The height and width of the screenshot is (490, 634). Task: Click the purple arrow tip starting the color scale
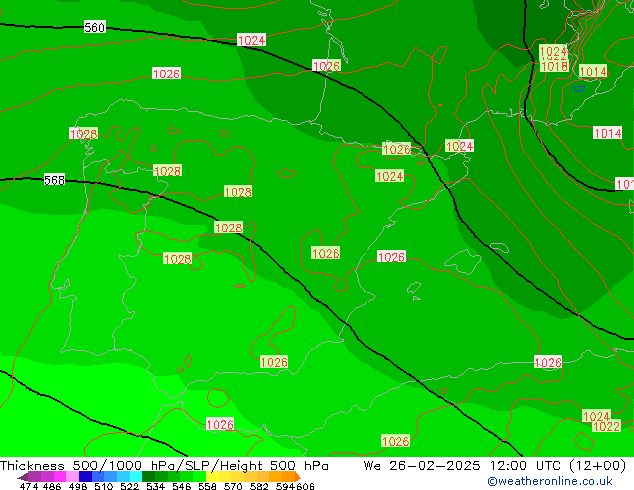(22, 478)
